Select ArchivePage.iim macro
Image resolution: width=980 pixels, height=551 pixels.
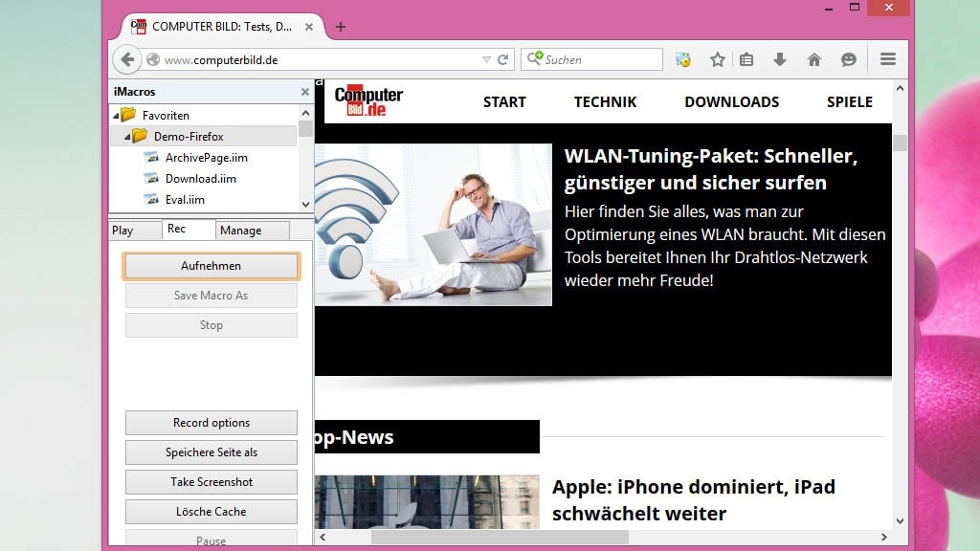[x=207, y=158]
